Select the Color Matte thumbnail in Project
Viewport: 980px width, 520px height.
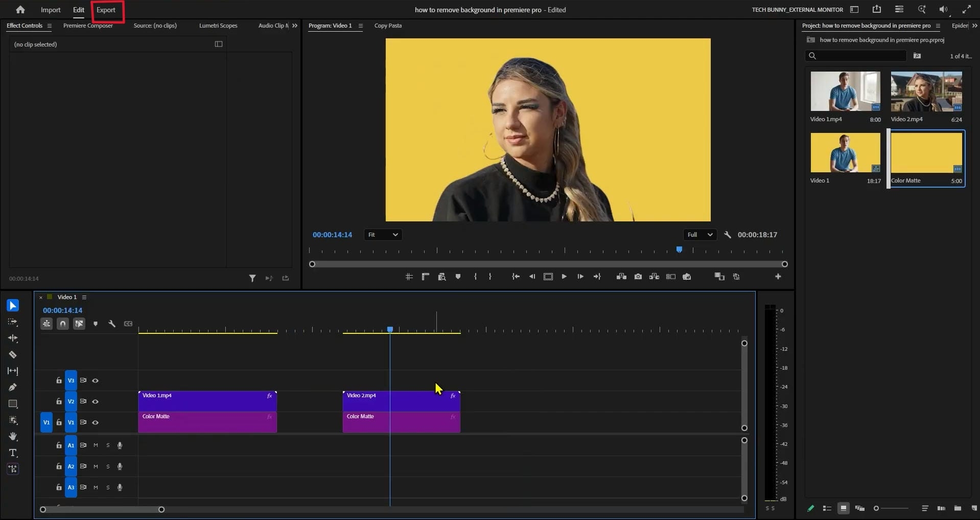(926, 153)
